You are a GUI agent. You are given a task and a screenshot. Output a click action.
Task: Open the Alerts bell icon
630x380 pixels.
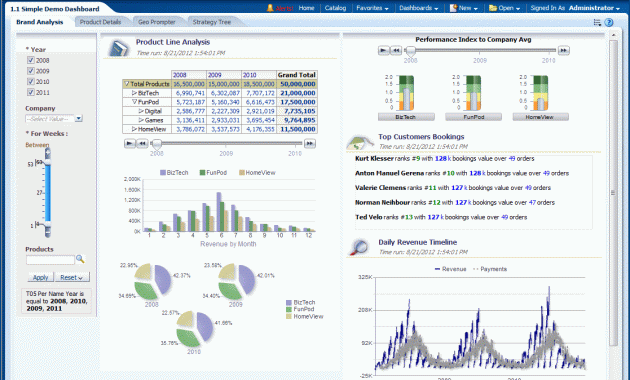coord(270,8)
